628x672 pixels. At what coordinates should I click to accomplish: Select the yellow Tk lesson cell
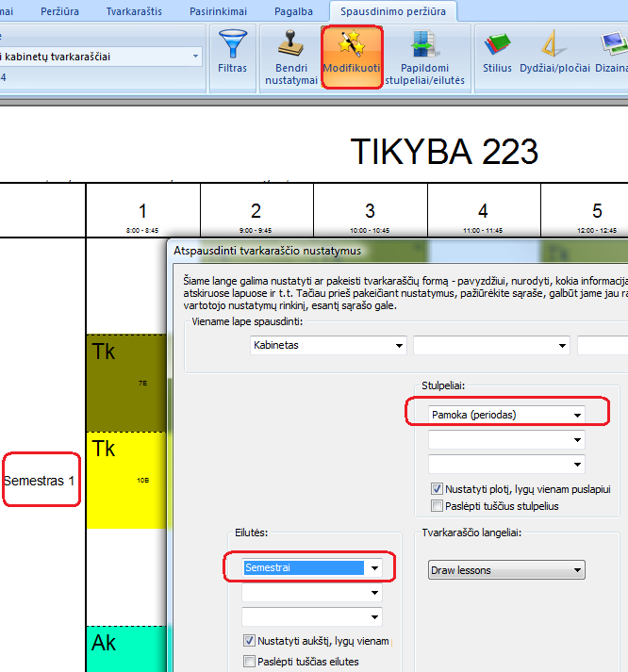[x=126, y=480]
